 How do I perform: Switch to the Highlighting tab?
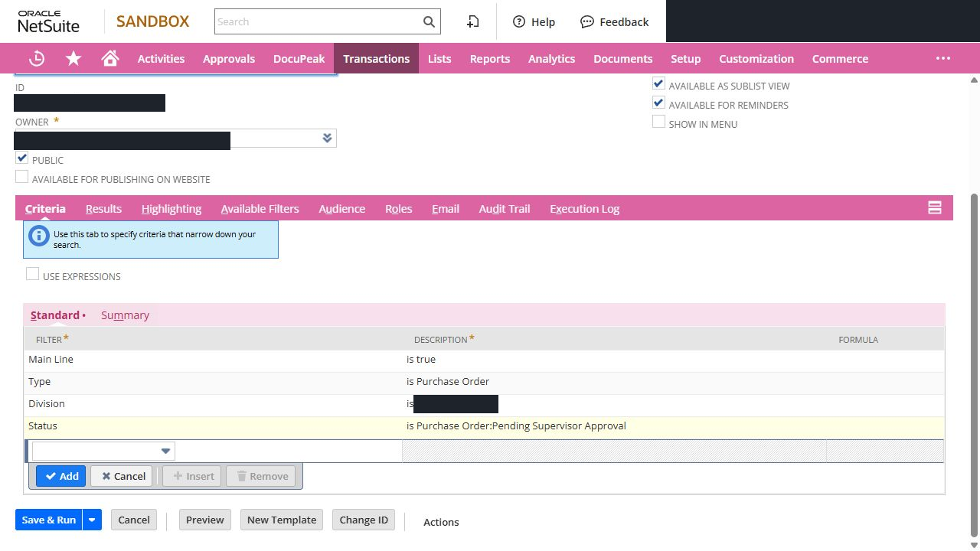click(171, 208)
